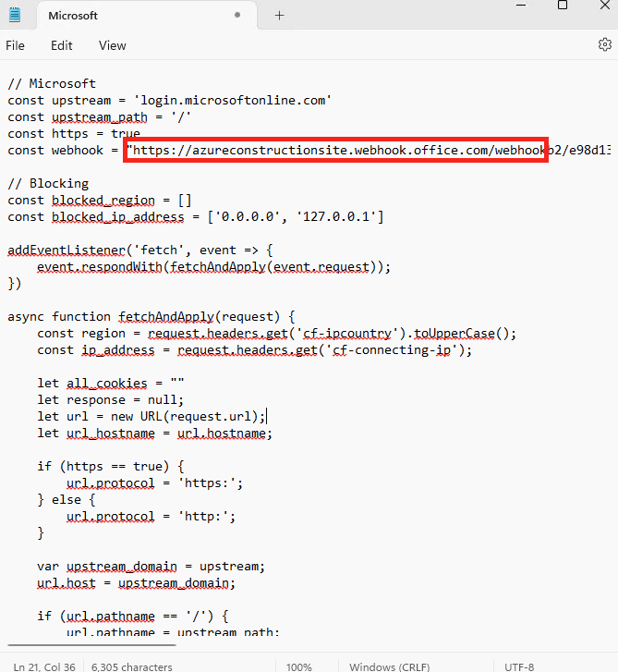The height and width of the screenshot is (672, 618).
Task: Click 'let response = null;' line
Action: pos(111,400)
